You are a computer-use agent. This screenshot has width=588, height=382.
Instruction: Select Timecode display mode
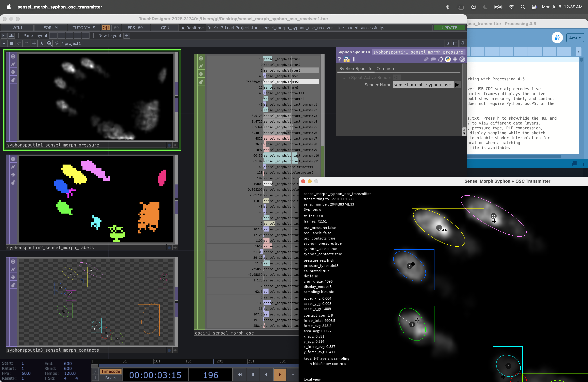(x=110, y=371)
